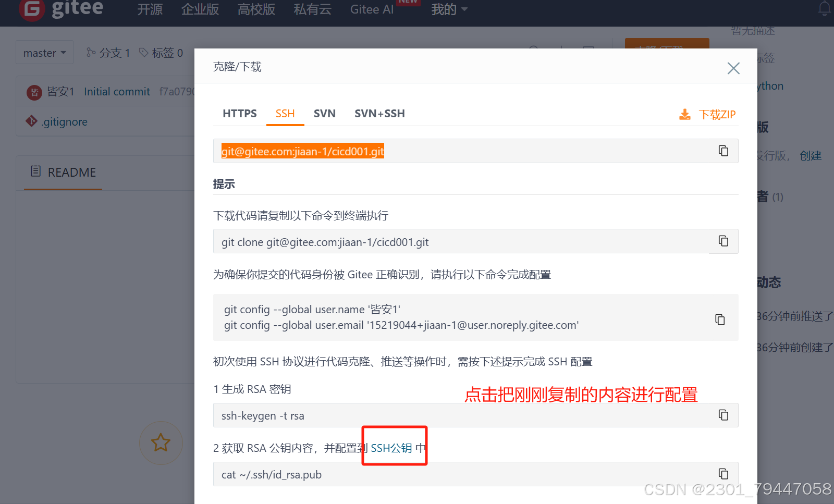Viewport: 834px width, 504px height.
Task: Copy the git config commands
Action: click(x=720, y=319)
